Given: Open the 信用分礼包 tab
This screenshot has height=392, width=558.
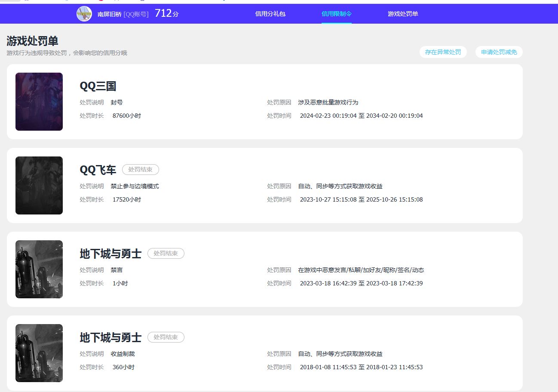Looking at the screenshot, I should click(x=270, y=14).
